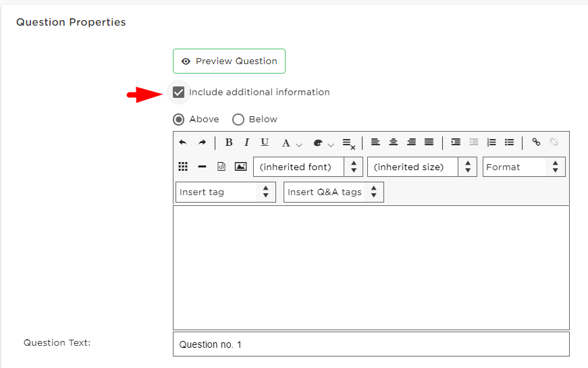The height and width of the screenshot is (368, 588).
Task: Insert a numbered list
Action: click(x=491, y=142)
